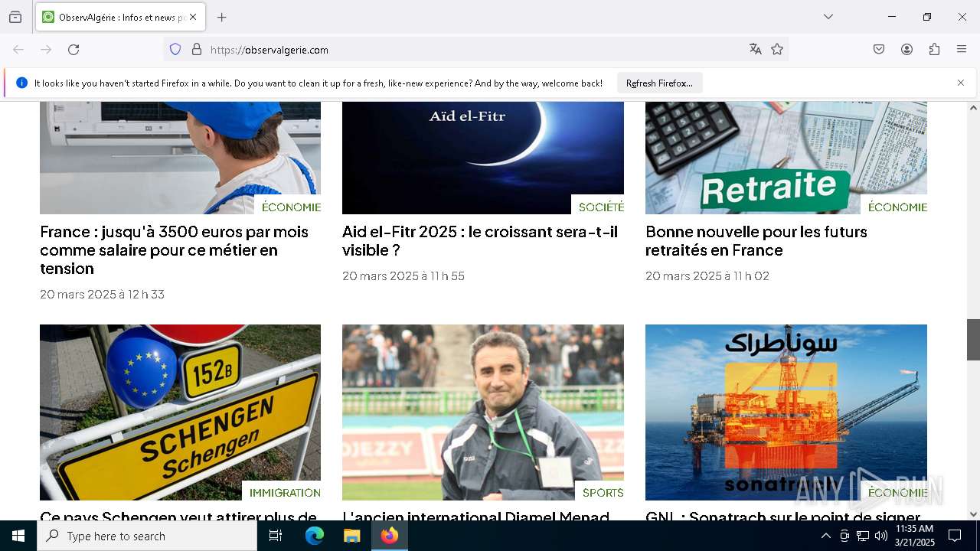The width and height of the screenshot is (980, 551).
Task: Click the Refresh Firefox button
Action: [x=659, y=83]
